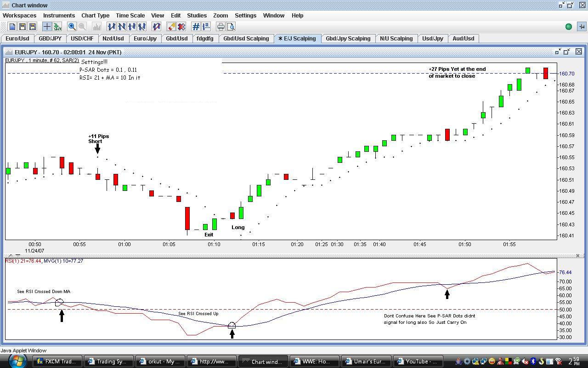Select the horizontal line drawing tool
The image size is (588, 368).
point(131,27)
